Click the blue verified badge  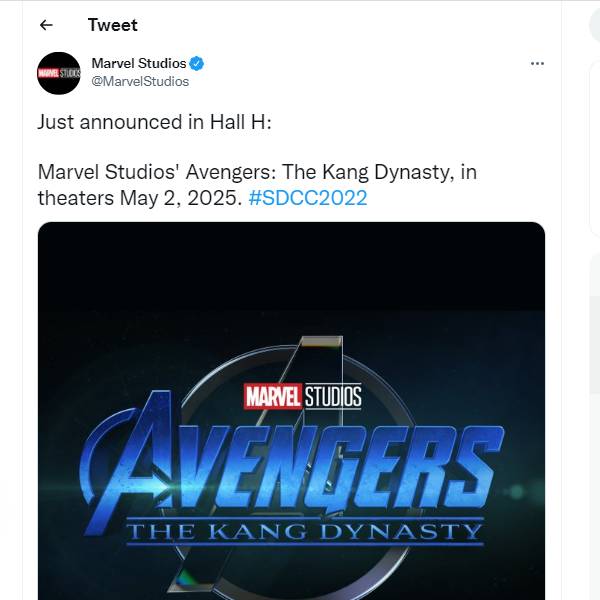pos(197,64)
